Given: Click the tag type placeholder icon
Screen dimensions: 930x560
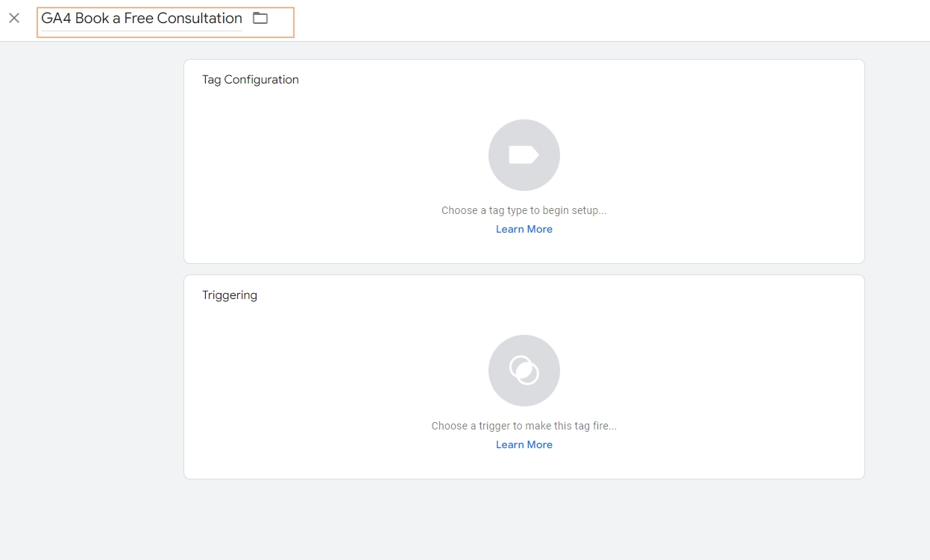Looking at the screenshot, I should (x=524, y=155).
